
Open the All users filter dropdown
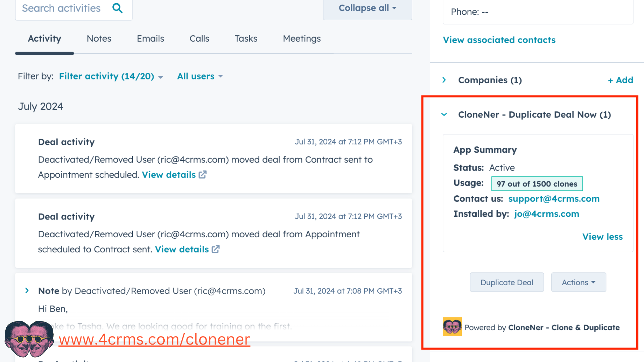click(200, 76)
